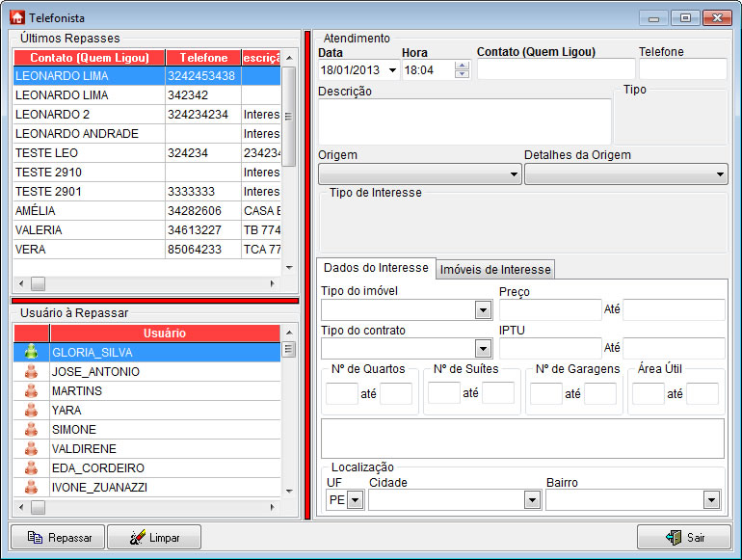The height and width of the screenshot is (560, 742).
Task: Click the Telefonista house icon in title bar
Action: click(x=16, y=17)
